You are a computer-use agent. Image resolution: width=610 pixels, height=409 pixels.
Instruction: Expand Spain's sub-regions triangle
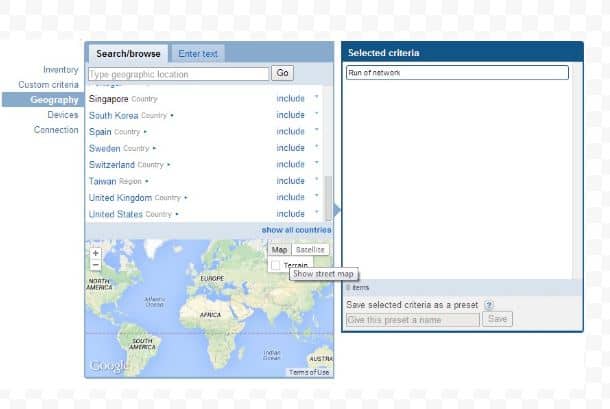point(145,132)
